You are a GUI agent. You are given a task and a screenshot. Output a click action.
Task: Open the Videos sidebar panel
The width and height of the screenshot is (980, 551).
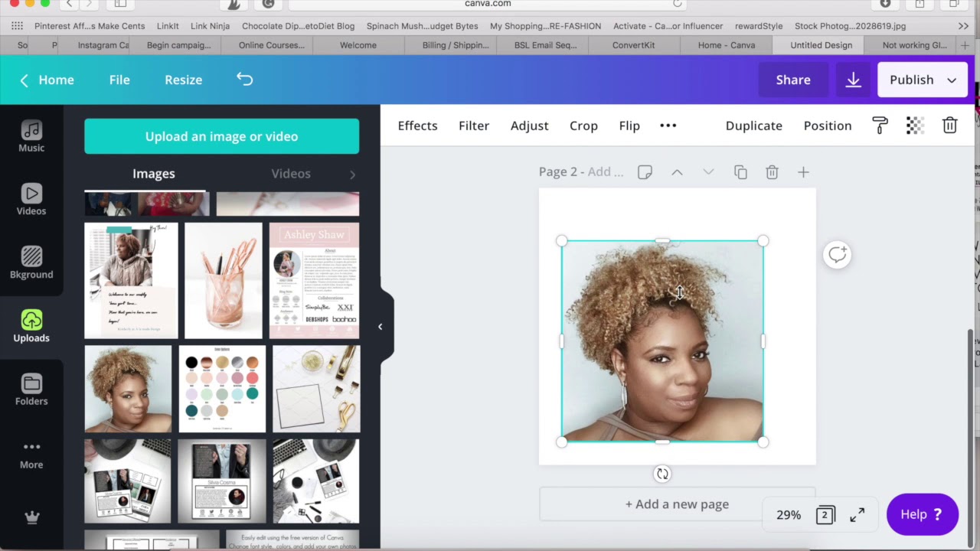tap(31, 200)
